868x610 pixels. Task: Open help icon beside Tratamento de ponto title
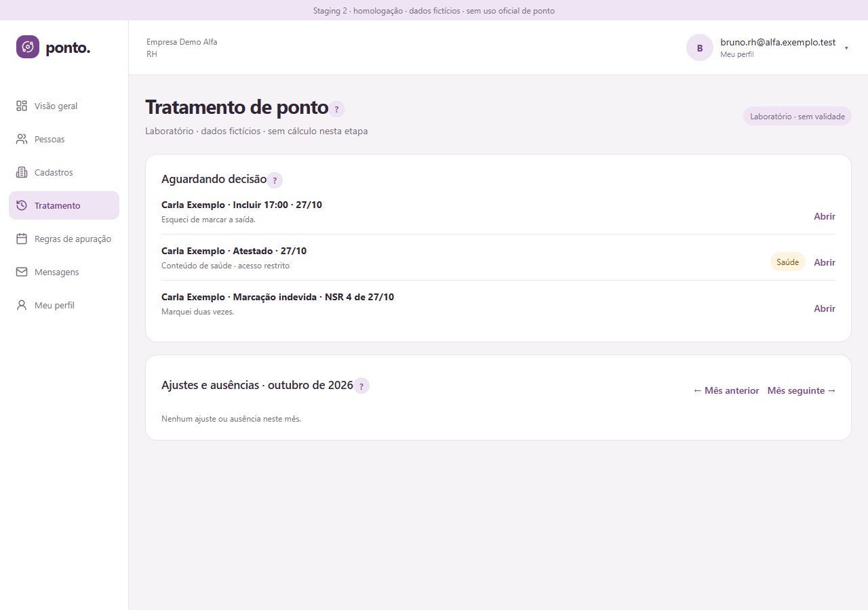[x=336, y=109]
